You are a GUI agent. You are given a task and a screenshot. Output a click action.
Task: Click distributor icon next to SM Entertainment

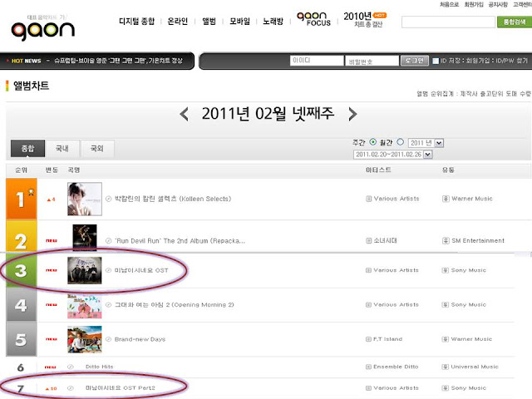446,240
